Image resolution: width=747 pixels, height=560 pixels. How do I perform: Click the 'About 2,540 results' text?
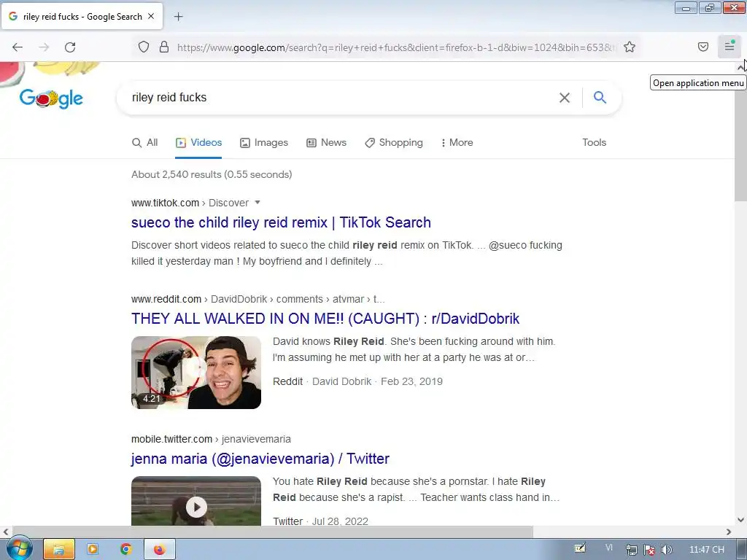point(212,175)
